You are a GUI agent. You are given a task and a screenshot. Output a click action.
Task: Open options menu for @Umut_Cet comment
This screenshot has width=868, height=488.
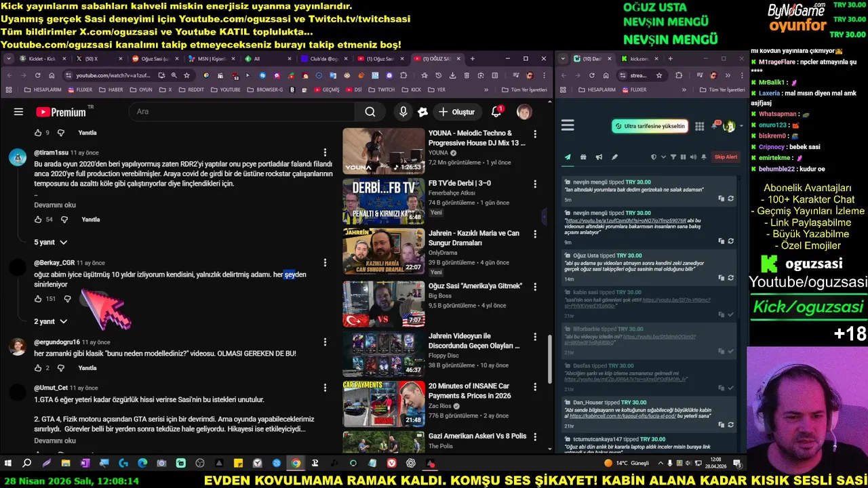point(325,388)
